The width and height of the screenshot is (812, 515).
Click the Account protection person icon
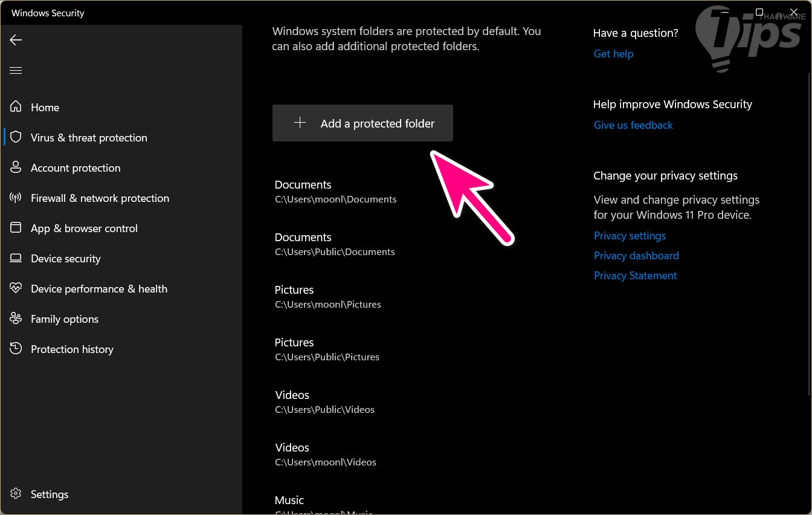click(x=16, y=167)
